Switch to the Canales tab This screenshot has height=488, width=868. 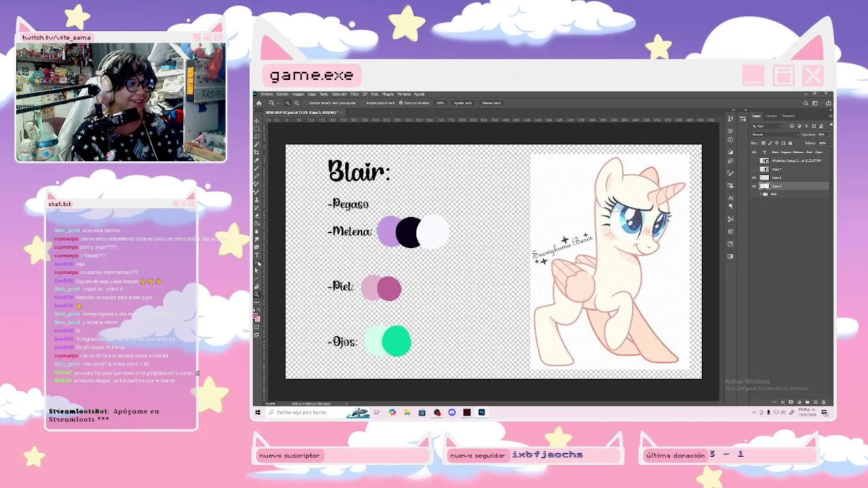pyautogui.click(x=771, y=116)
